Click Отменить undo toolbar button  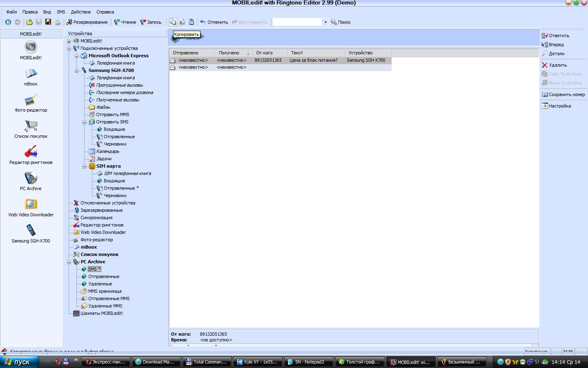[x=214, y=22]
